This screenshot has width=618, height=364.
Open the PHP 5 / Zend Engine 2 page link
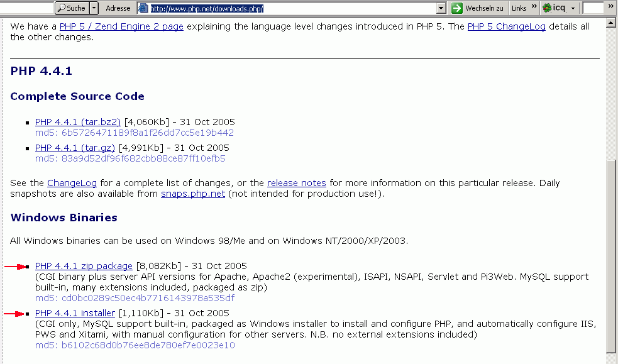(x=121, y=26)
